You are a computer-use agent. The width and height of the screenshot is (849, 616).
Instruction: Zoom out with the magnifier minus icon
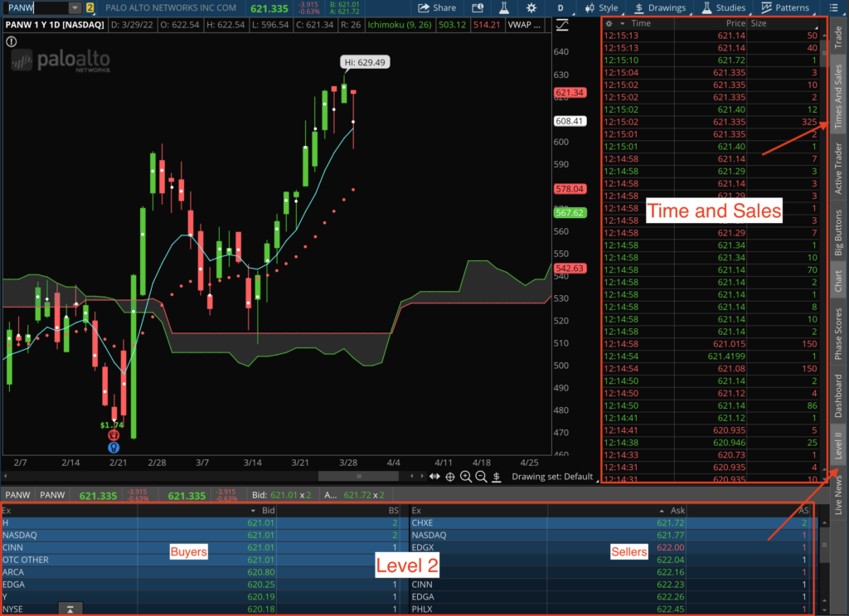point(481,477)
